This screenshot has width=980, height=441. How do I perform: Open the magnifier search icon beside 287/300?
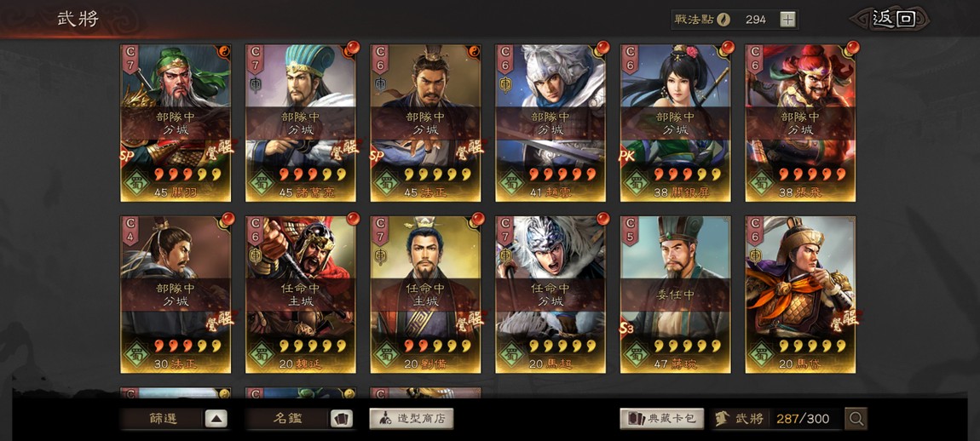tap(856, 419)
